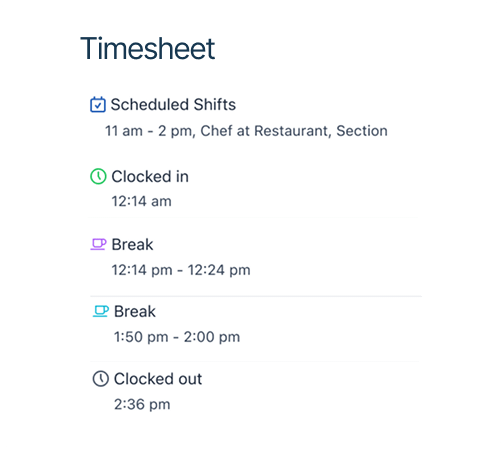
Task: Click the second Break label
Action: pyautogui.click(x=135, y=311)
